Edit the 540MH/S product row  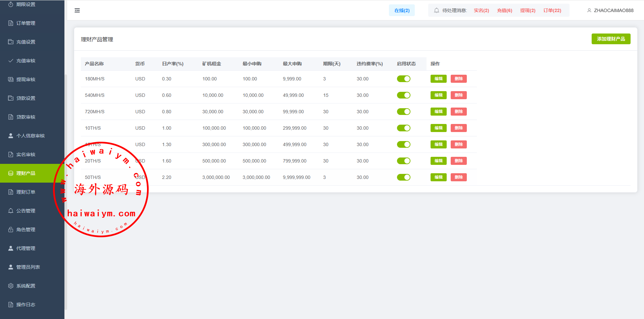[x=438, y=95]
